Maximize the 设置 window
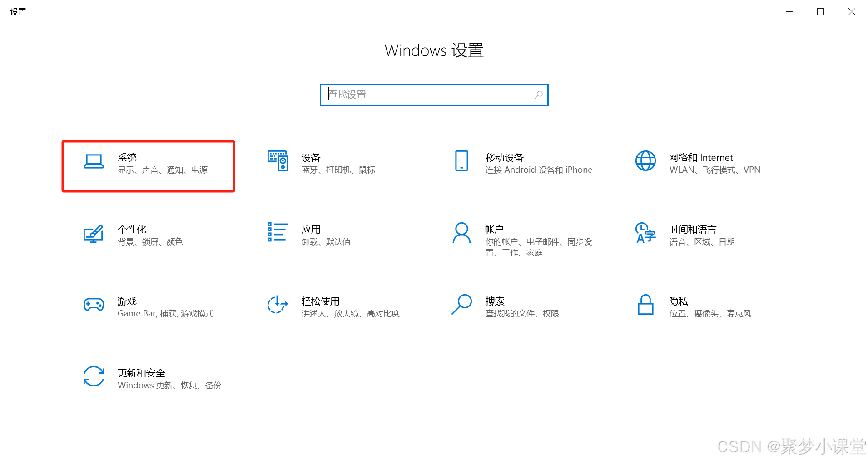Viewport: 868px width, 461px height. click(820, 12)
